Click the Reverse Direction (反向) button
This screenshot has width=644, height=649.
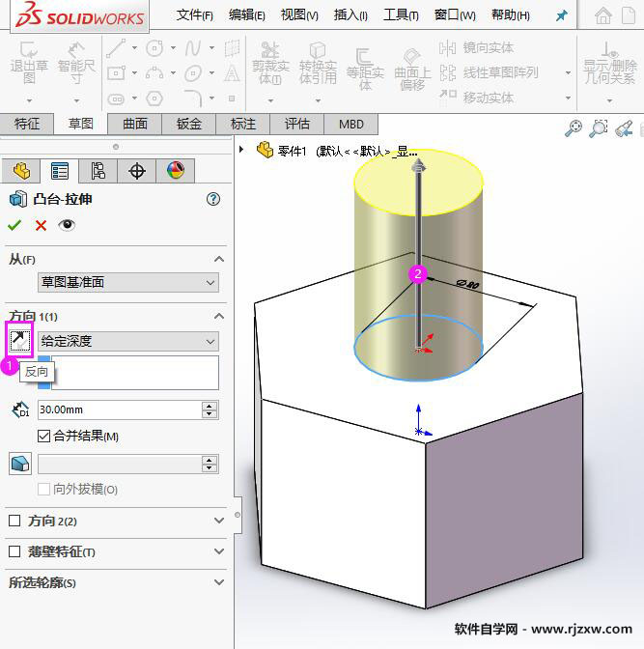pos(19,341)
